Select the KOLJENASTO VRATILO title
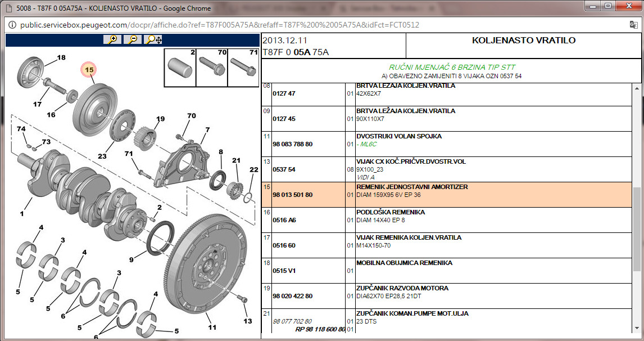Screen dimensions: 644x341 click(524, 41)
